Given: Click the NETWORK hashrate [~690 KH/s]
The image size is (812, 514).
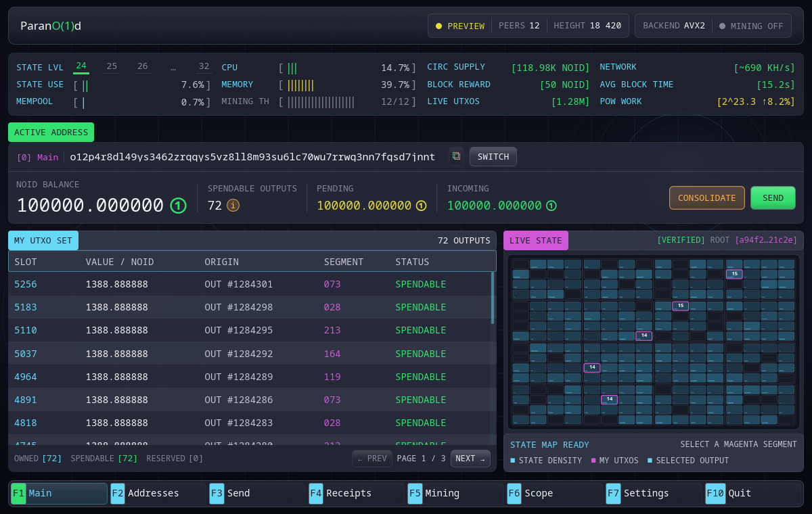Looking at the screenshot, I should (765, 68).
